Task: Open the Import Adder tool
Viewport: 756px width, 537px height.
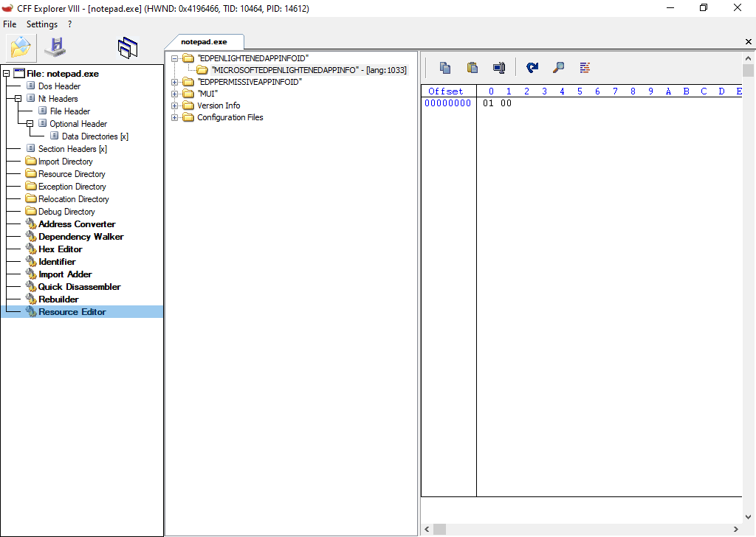Action: pos(65,274)
